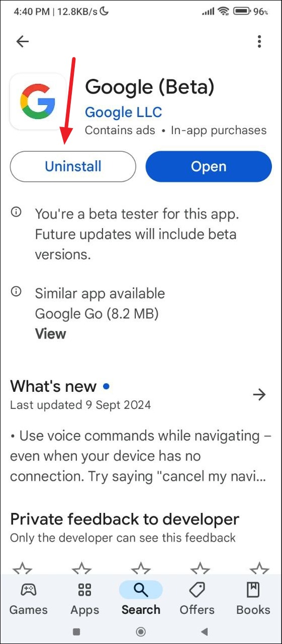Expand What's new with arrow

(x=259, y=395)
